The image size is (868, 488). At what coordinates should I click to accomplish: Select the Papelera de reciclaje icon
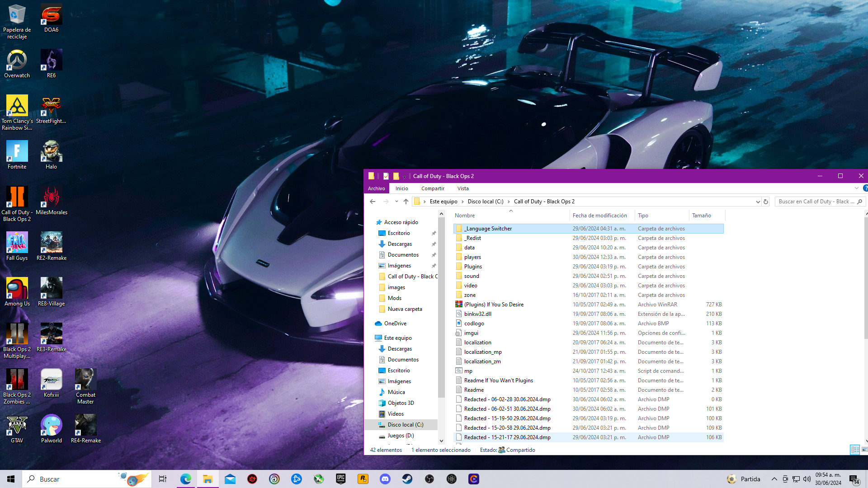tap(17, 21)
